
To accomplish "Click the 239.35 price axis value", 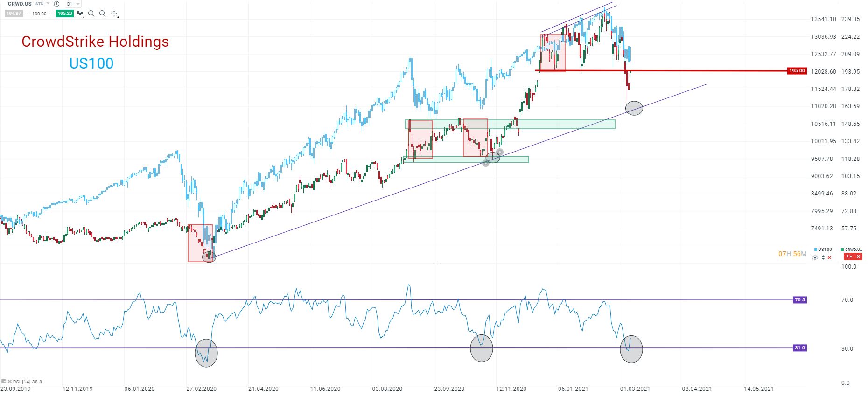I will (x=850, y=19).
